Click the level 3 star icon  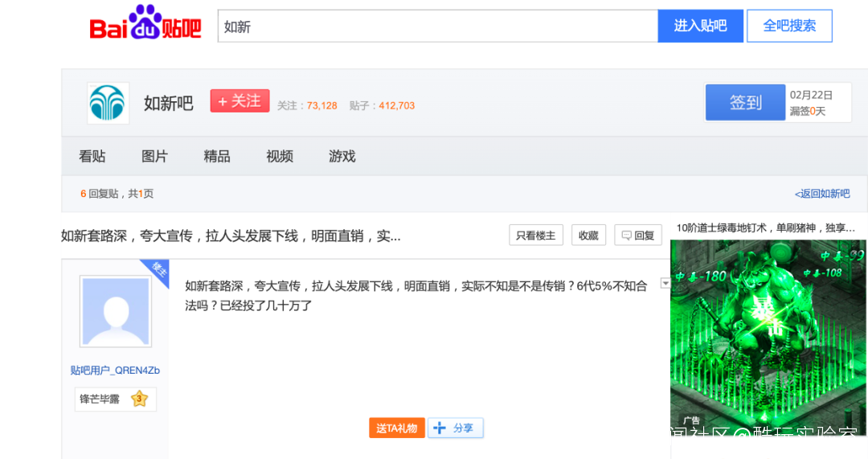tap(140, 399)
